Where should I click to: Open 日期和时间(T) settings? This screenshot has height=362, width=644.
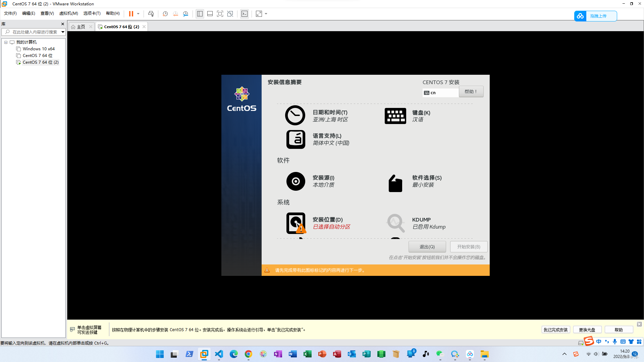(x=317, y=116)
